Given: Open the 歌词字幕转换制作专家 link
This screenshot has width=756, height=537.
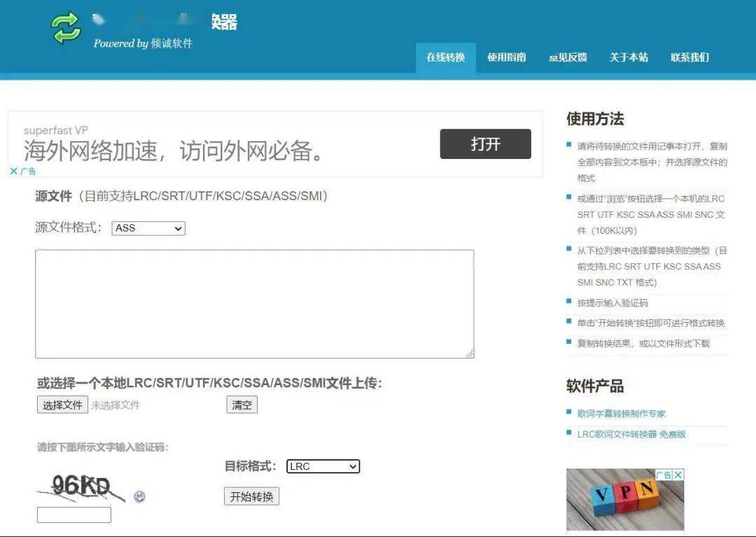Looking at the screenshot, I should (622, 414).
